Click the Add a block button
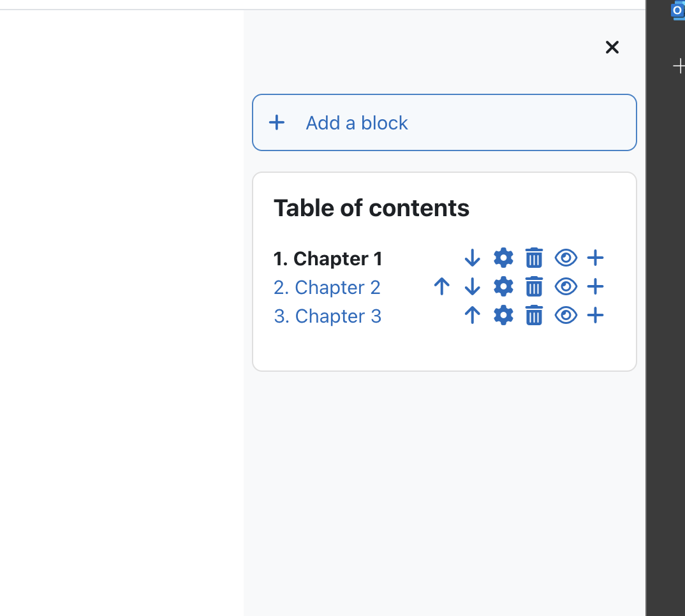Viewport: 685px width, 616px height. [445, 122]
